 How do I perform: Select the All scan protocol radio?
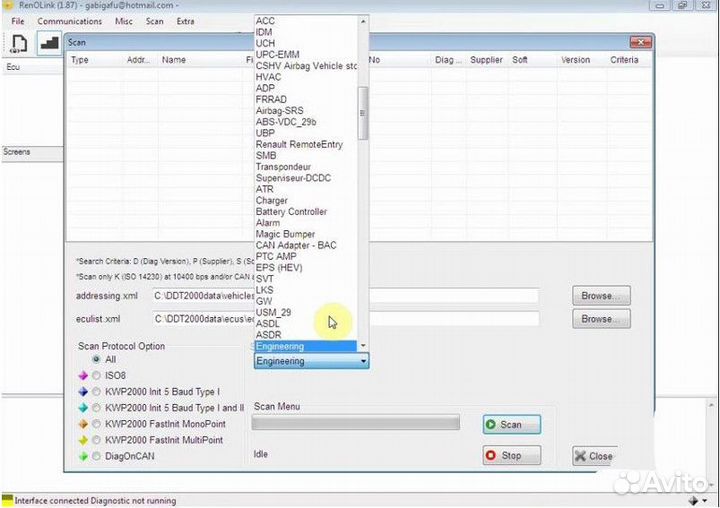(x=96, y=359)
